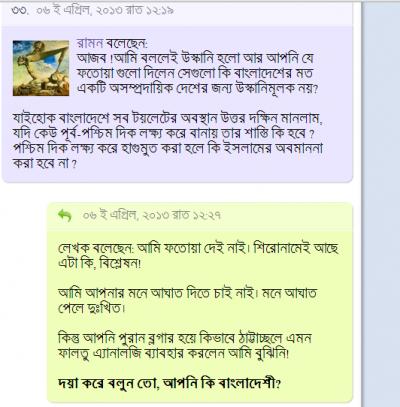This screenshot has height=407, width=400.
Task: Click the line beginning আজব !আমি বললেই
Action: point(195,59)
